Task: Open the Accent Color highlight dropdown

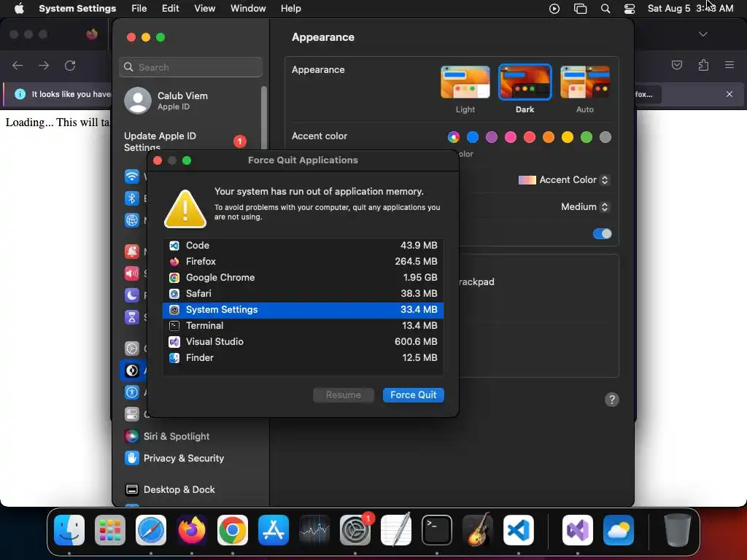Action: pyautogui.click(x=564, y=180)
